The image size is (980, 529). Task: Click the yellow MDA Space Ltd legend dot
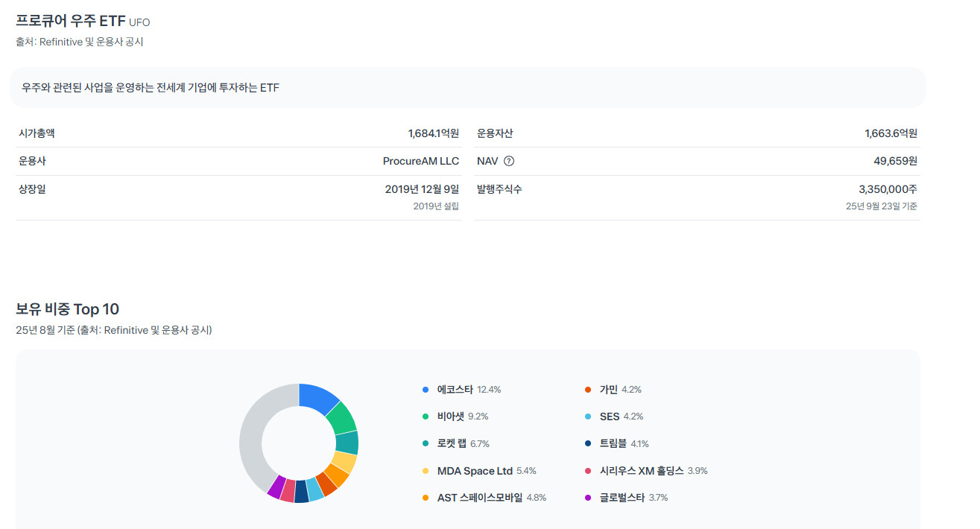coord(426,471)
